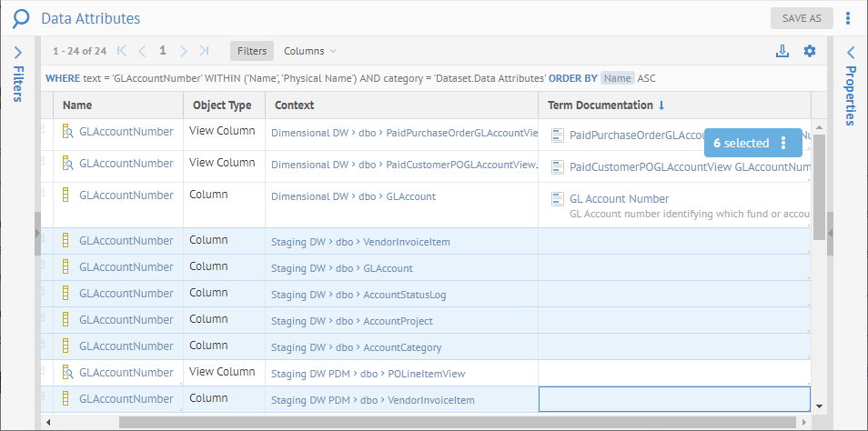Image resolution: width=868 pixels, height=431 pixels.
Task: Open the grid settings gear icon
Action: (x=810, y=52)
